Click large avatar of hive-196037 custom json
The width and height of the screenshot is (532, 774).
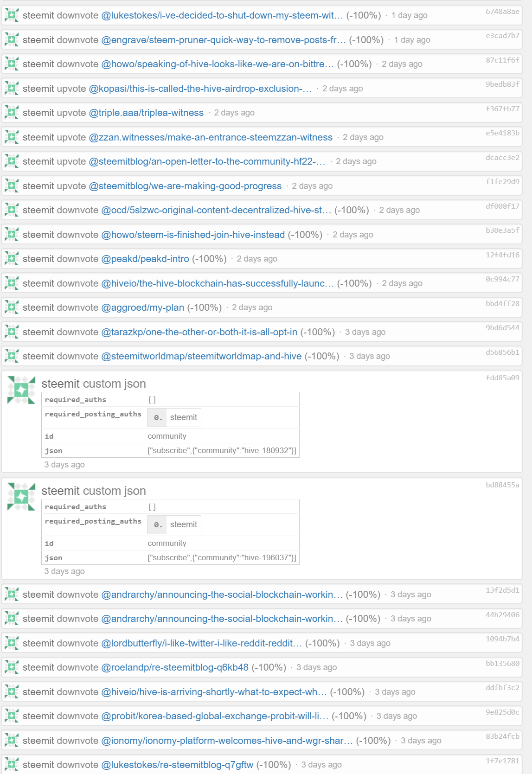point(21,497)
